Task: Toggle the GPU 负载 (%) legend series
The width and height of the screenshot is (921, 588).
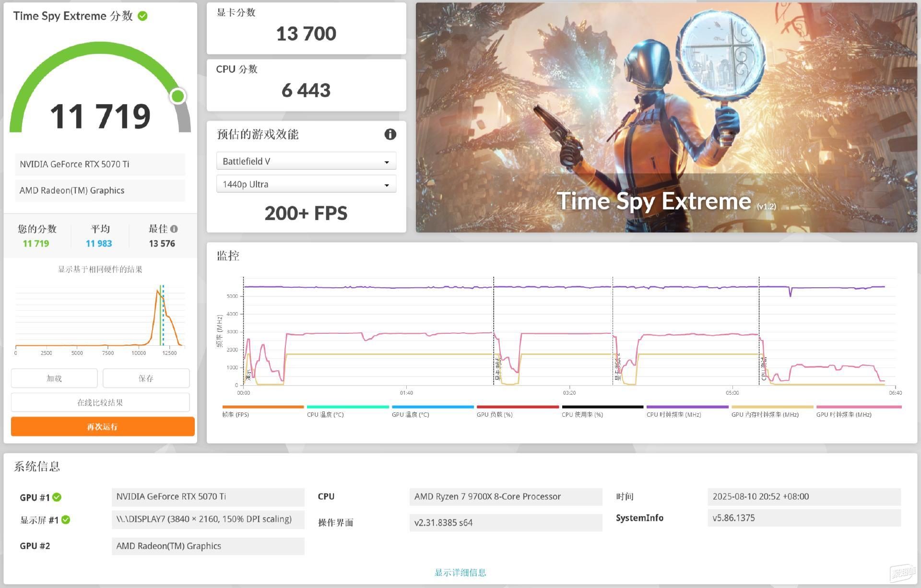Action: point(495,414)
